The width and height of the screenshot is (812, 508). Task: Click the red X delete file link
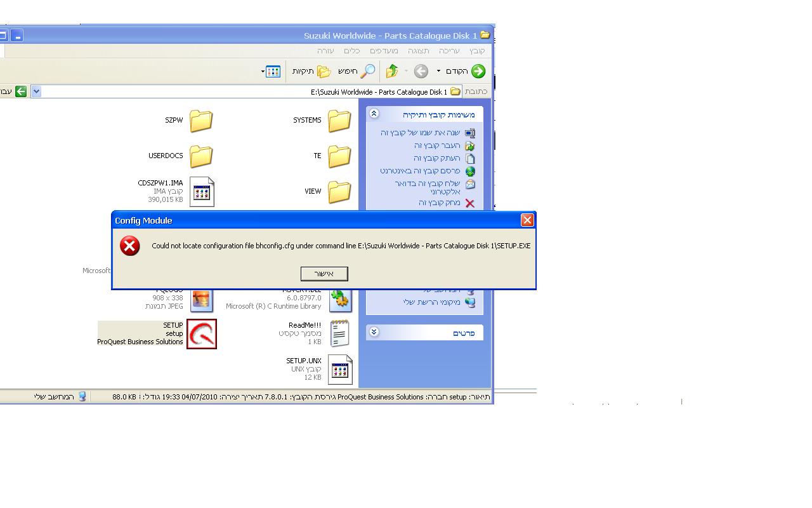[469, 203]
